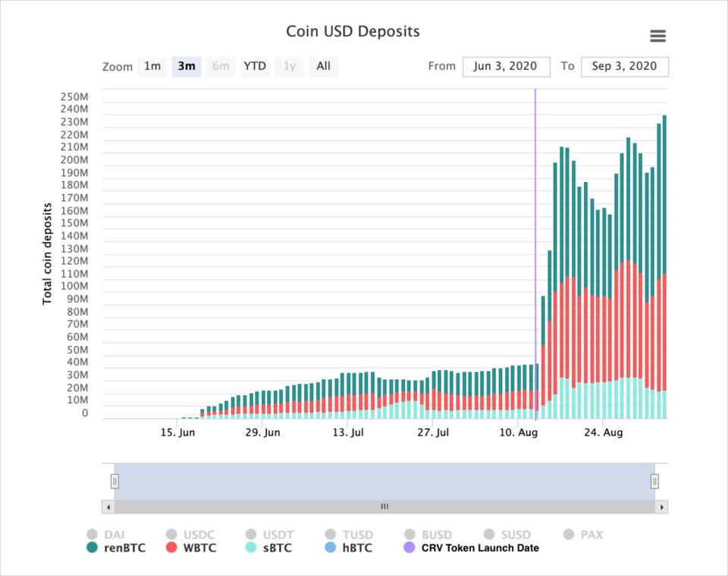Viewport: 728px width, 576px height.
Task: Click the navigator's left scroll arrow
Action: tap(108, 506)
